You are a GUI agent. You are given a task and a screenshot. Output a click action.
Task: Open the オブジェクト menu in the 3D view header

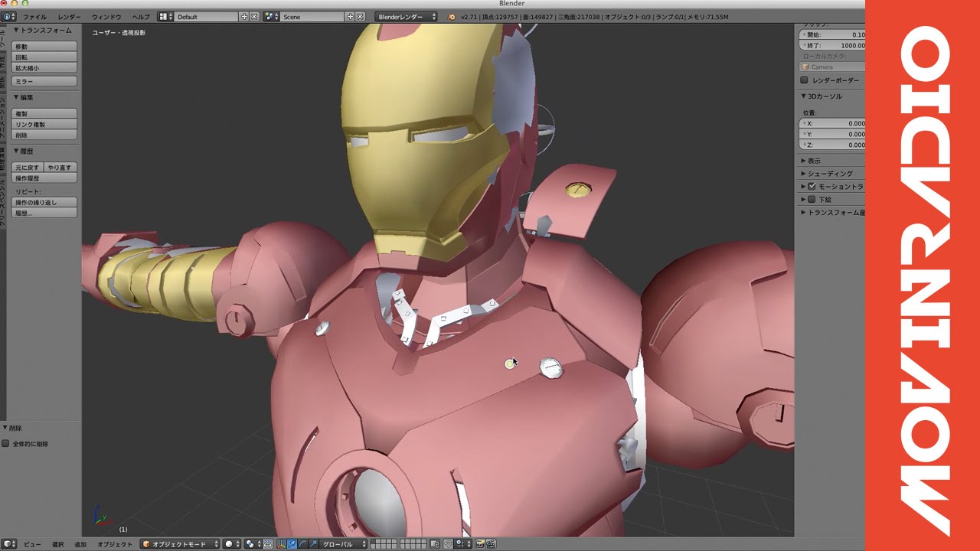[x=115, y=544]
